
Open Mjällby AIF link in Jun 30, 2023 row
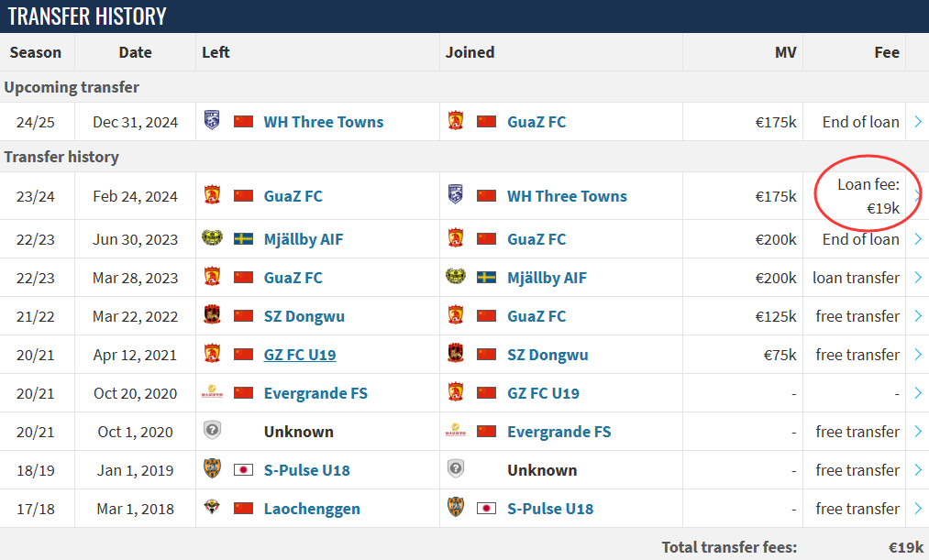[304, 239]
